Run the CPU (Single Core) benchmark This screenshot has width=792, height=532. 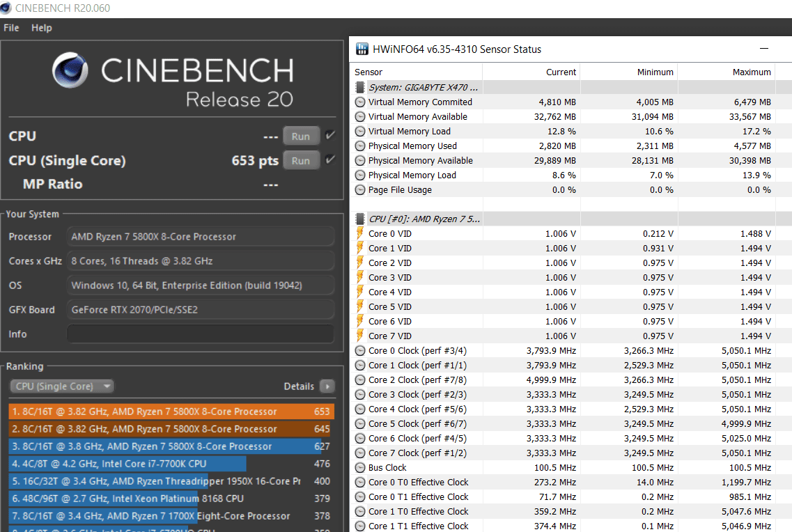(300, 161)
